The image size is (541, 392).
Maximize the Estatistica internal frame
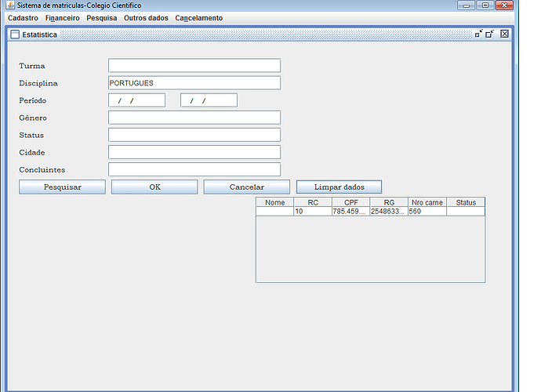489,34
